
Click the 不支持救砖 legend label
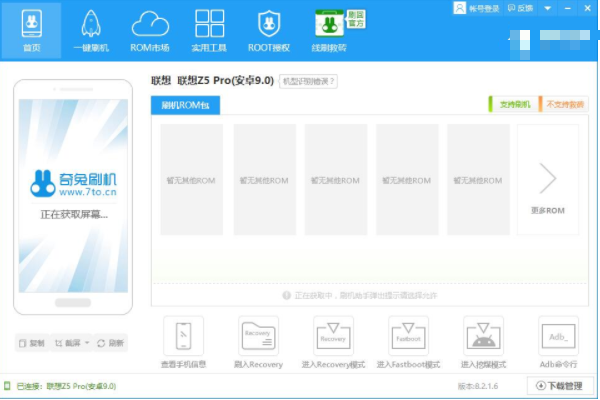[x=563, y=104]
